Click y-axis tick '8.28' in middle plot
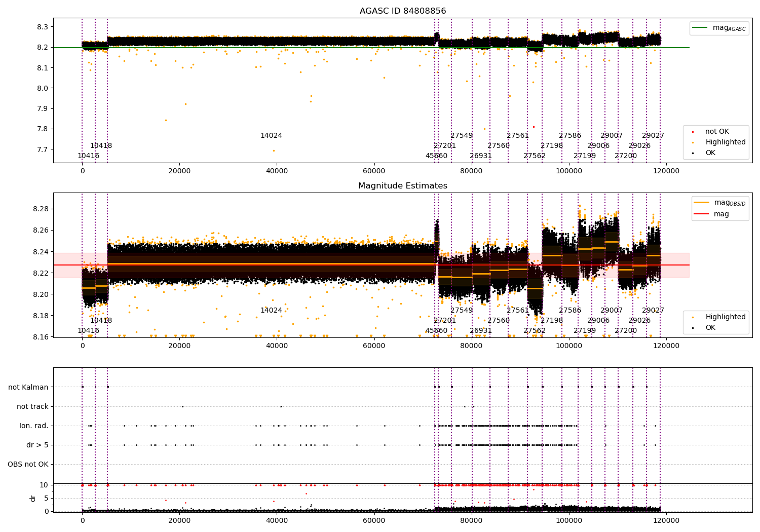 [41, 209]
